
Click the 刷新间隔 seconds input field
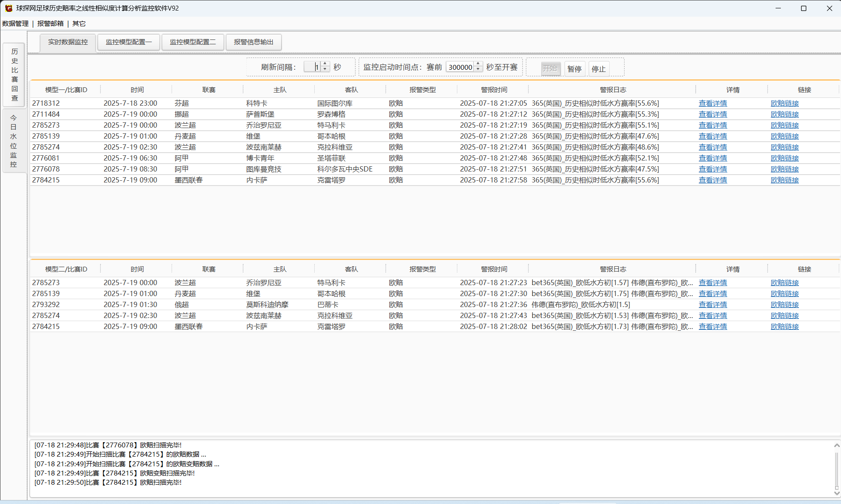coord(312,67)
